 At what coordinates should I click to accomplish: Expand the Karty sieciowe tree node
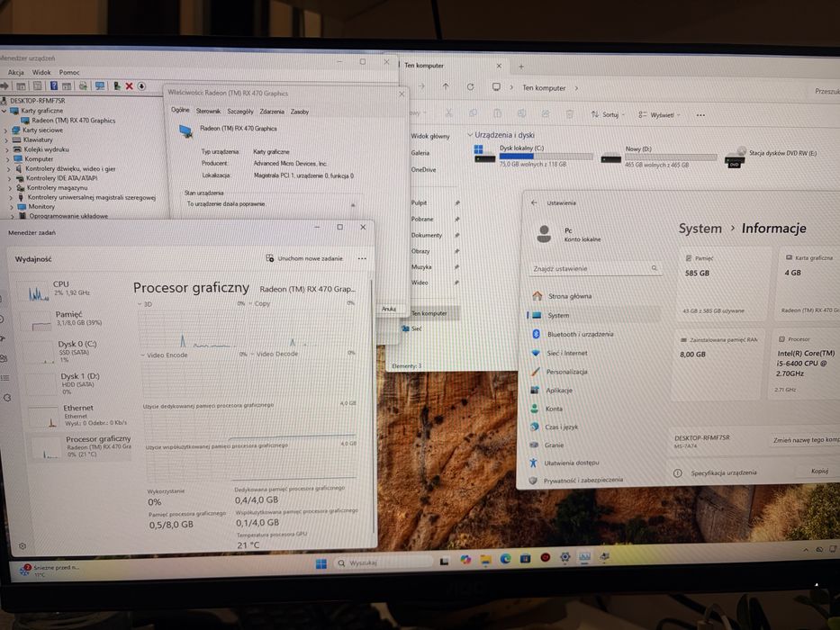click(x=6, y=130)
